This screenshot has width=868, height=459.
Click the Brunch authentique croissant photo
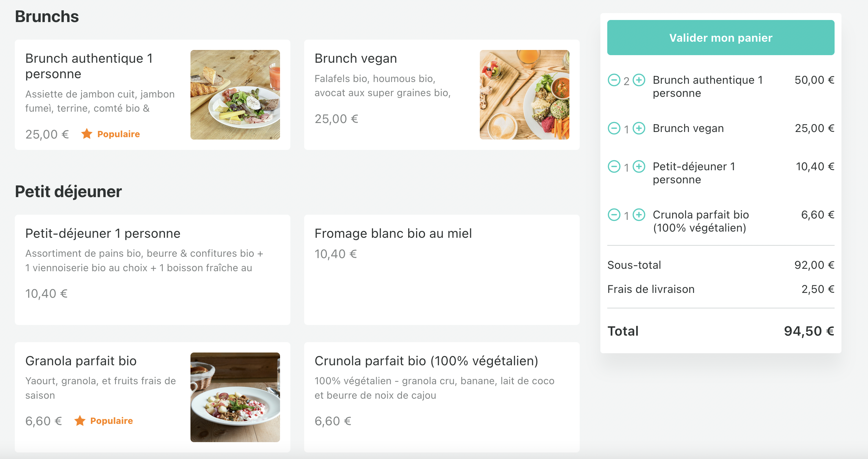click(235, 95)
